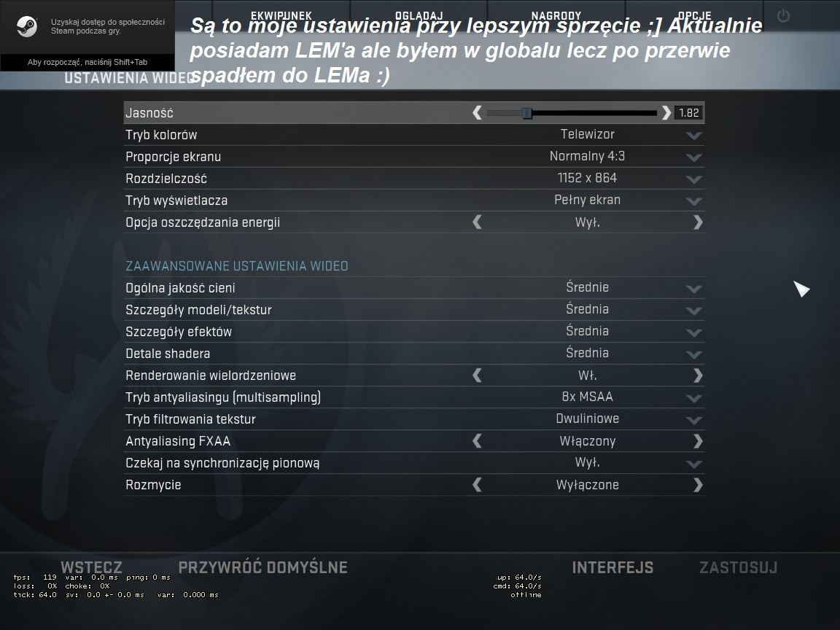Viewport: 840px width, 630px height.
Task: Open the EKWIPUNEK menu tab
Action: click(281, 15)
